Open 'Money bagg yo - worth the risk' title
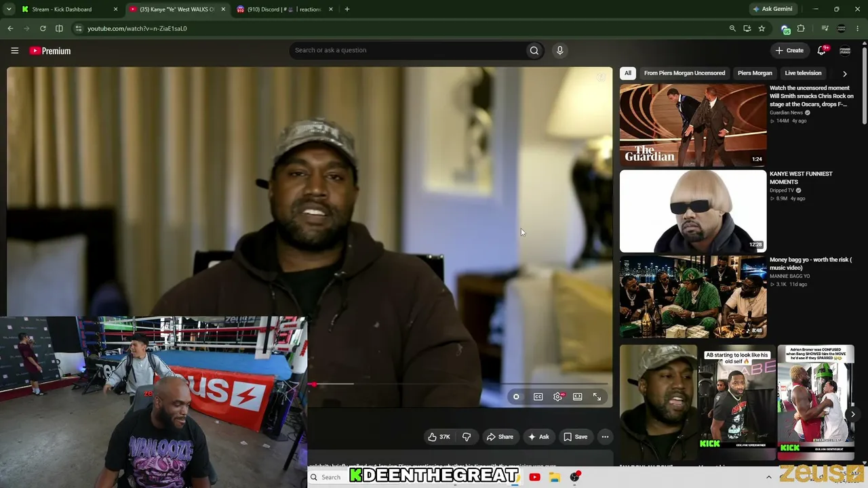The width and height of the screenshot is (868, 488). (x=810, y=264)
